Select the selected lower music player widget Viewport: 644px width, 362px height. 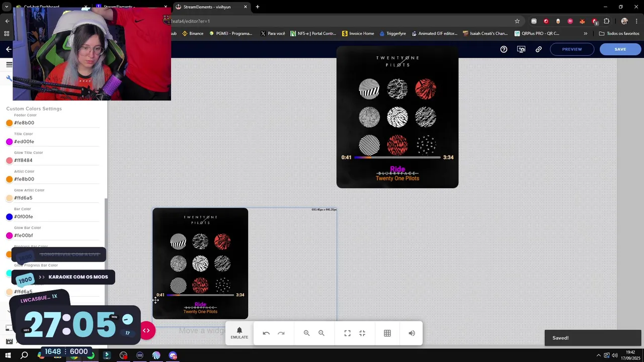coord(200,263)
